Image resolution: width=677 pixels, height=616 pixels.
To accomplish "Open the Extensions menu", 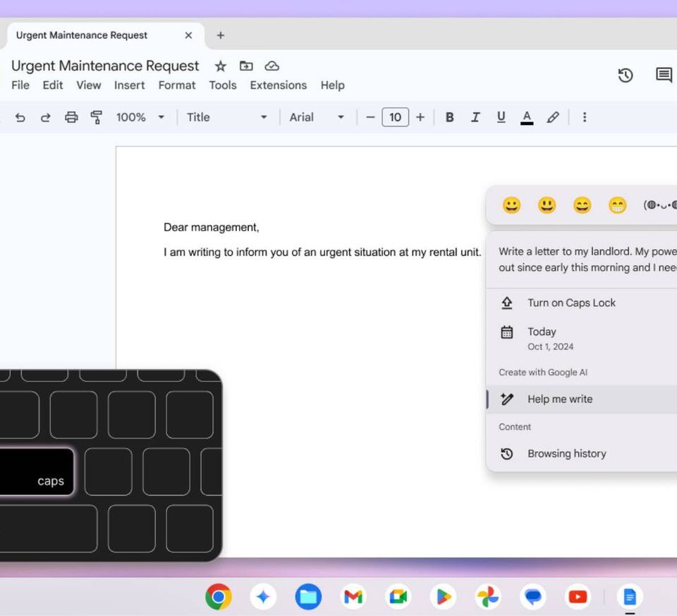I will 278,85.
